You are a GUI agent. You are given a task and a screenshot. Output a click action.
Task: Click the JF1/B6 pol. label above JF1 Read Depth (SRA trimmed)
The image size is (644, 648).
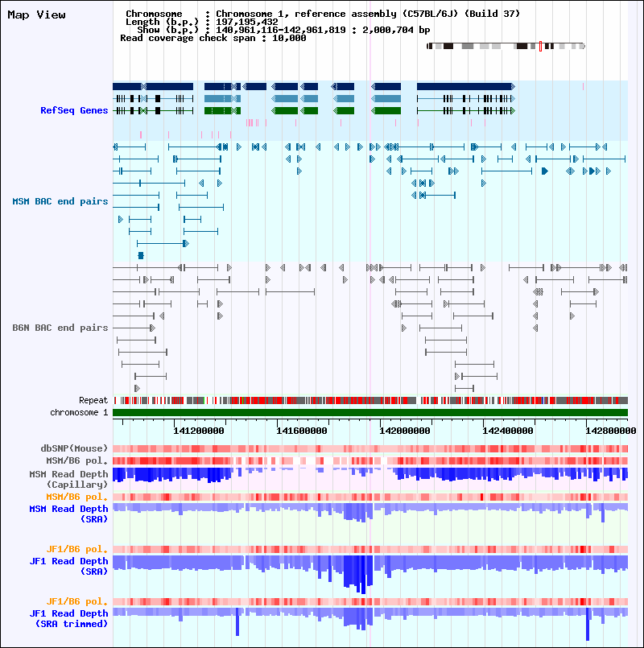77,602
